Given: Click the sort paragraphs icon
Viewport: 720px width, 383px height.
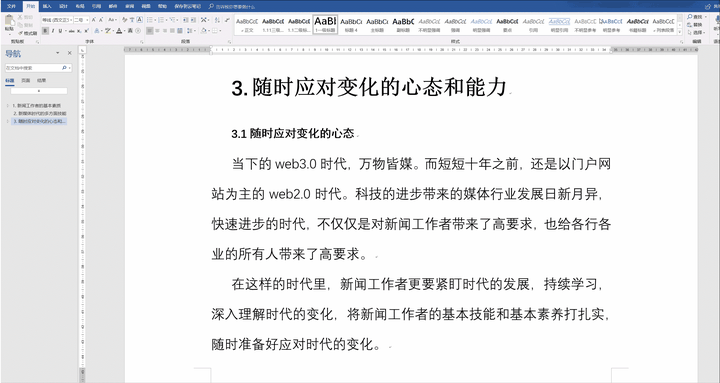Looking at the screenshot, I should (217, 20).
